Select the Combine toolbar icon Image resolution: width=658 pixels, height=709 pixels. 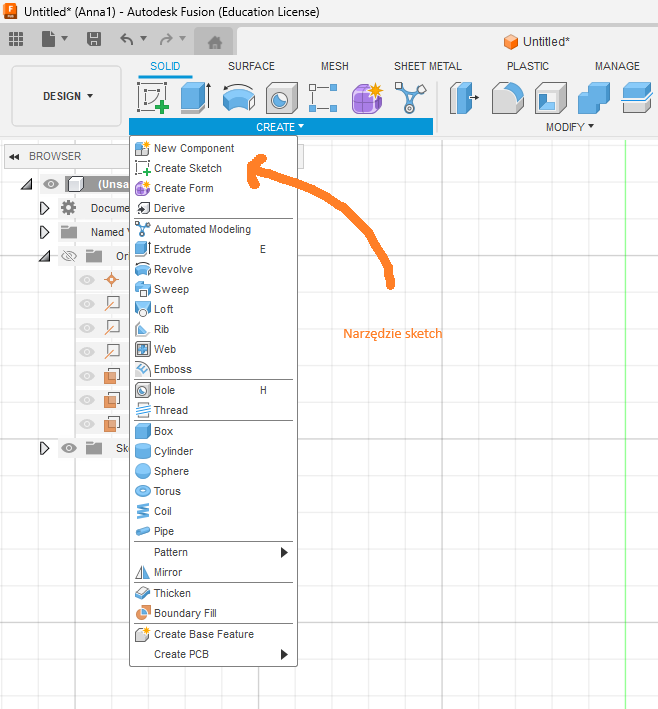tap(594, 97)
